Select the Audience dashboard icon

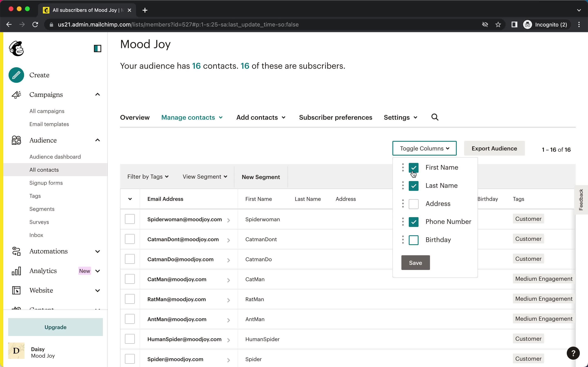(55, 156)
